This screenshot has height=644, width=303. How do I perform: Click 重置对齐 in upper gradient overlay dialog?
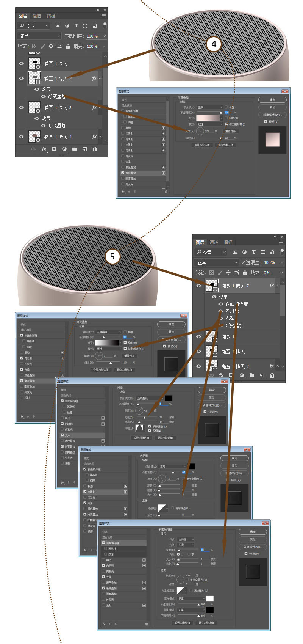(230, 131)
